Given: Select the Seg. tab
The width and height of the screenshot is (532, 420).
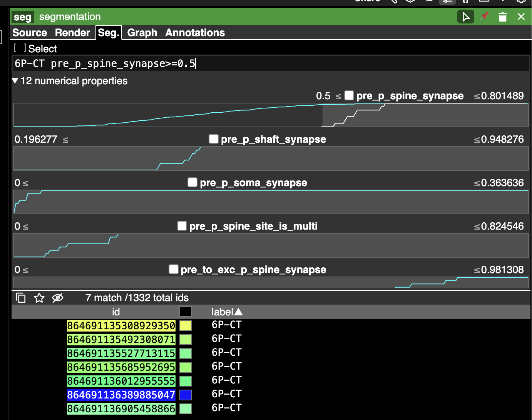Looking at the screenshot, I should [108, 33].
